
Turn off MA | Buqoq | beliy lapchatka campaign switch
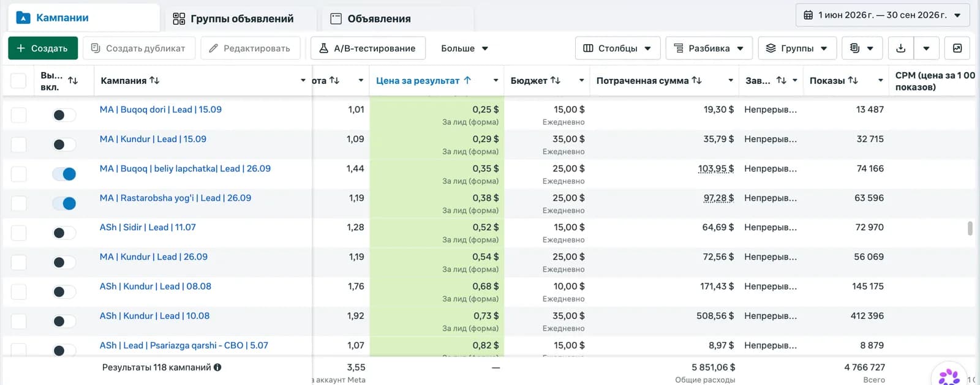point(64,174)
